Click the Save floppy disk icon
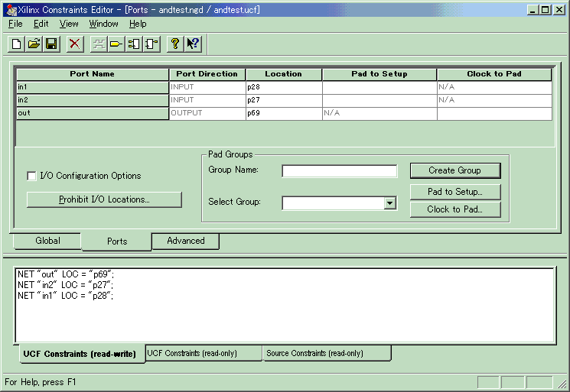The image size is (570, 392). [51, 44]
